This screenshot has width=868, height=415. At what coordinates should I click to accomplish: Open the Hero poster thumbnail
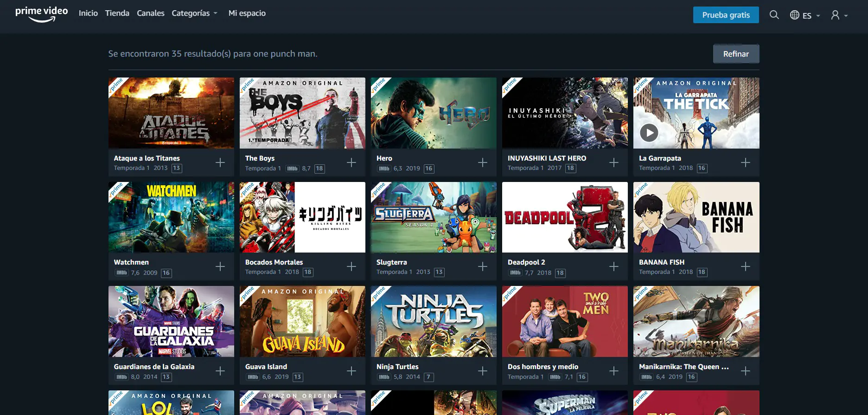click(434, 113)
